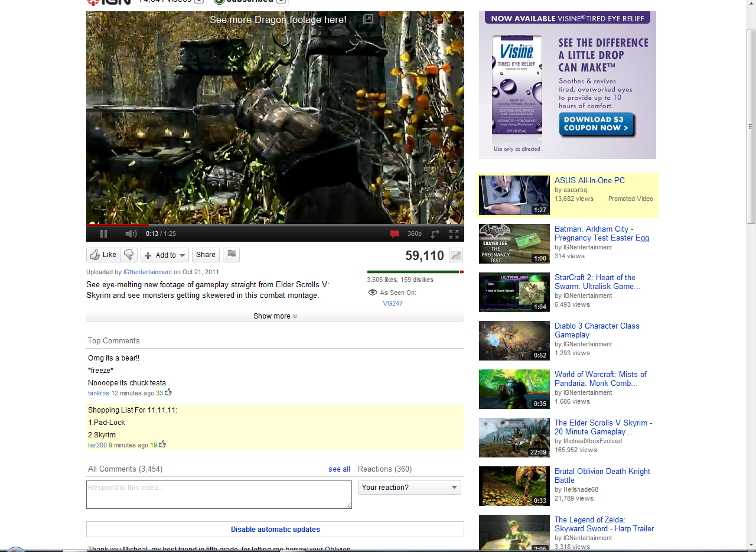756x552 pixels.
Task: Click the 'Promoted Video' label
Action: [x=631, y=199]
